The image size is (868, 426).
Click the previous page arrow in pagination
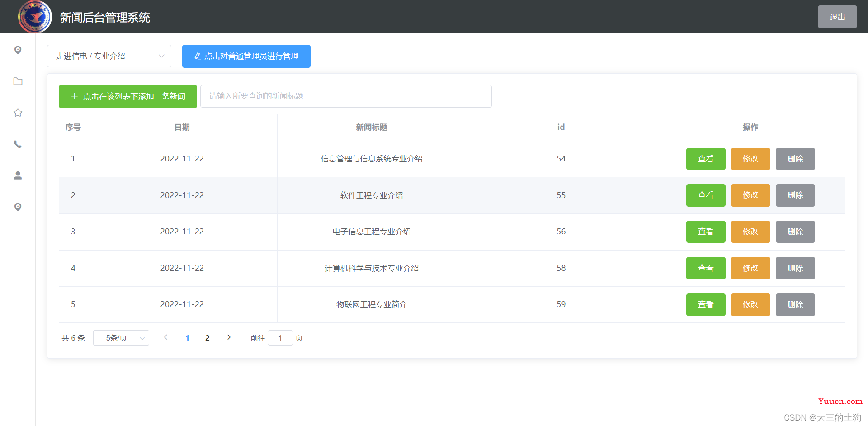click(x=165, y=337)
